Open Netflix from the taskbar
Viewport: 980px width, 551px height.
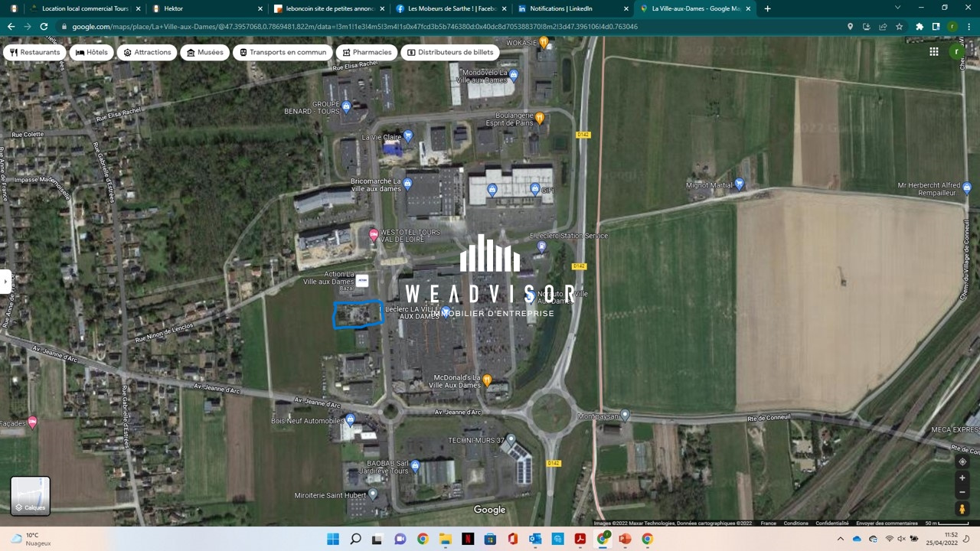(467, 539)
